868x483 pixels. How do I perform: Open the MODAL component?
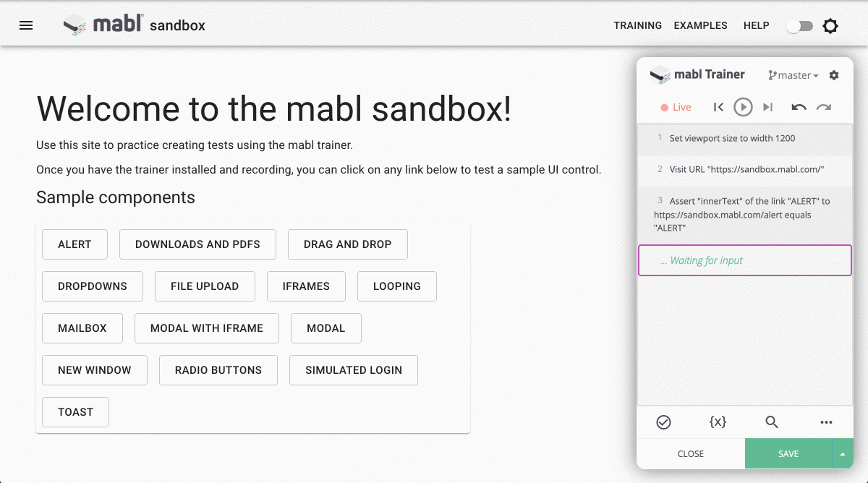[326, 328]
